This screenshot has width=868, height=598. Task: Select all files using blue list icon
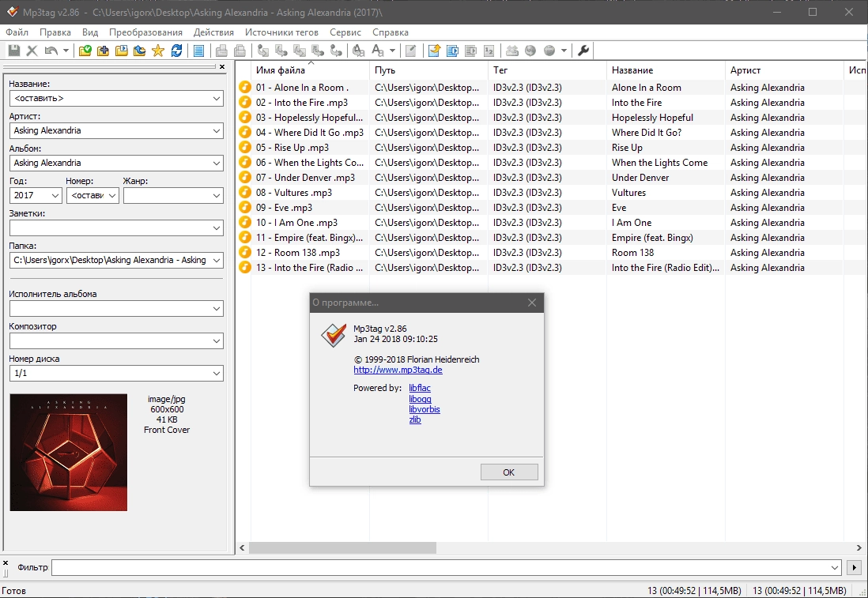(x=198, y=51)
